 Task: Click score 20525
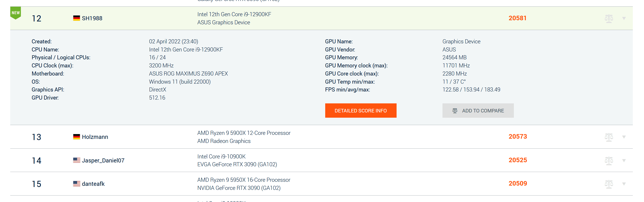[517, 160]
